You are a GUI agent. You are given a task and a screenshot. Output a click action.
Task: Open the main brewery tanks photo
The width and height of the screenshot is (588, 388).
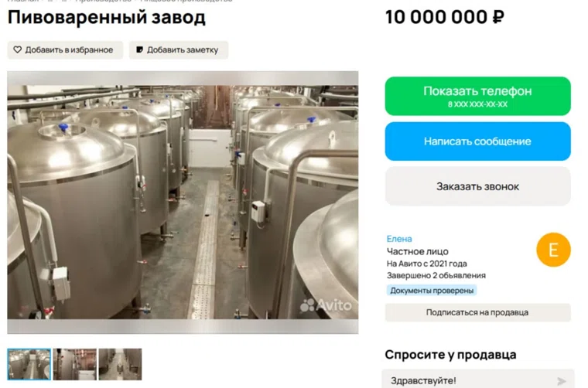(183, 203)
